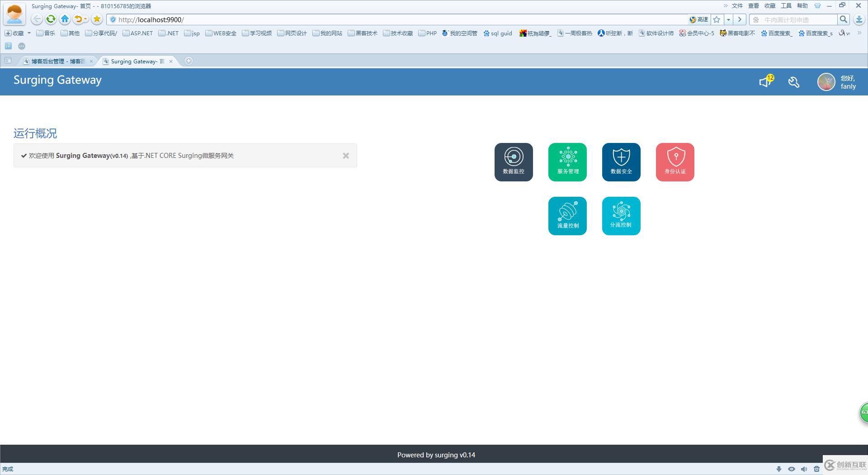
Task: Toggle the status bar eye icon
Action: click(792, 469)
